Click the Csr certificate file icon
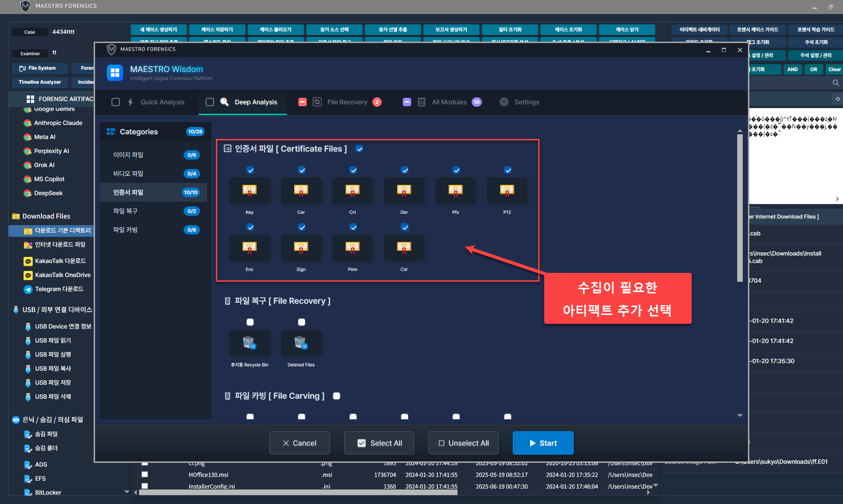Screen dimensions: 843x504 point(404,248)
